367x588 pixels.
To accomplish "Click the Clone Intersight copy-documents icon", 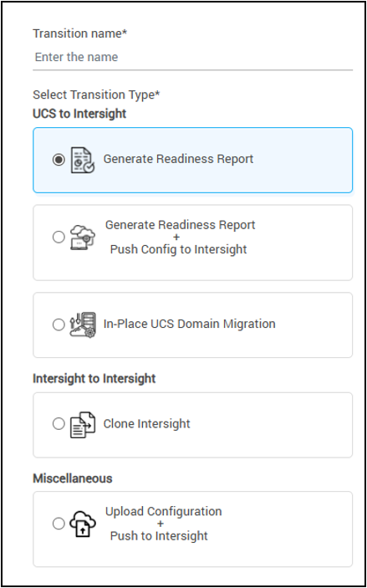I will tap(83, 425).
